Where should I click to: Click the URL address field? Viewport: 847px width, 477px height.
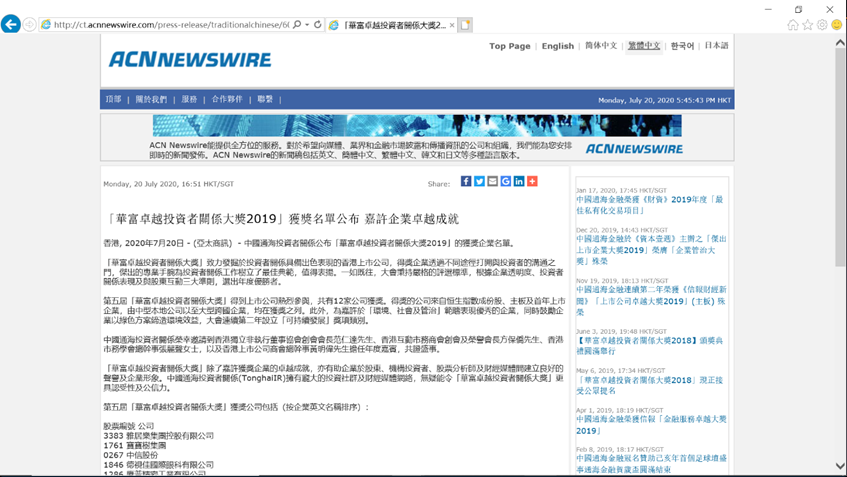click(x=171, y=25)
